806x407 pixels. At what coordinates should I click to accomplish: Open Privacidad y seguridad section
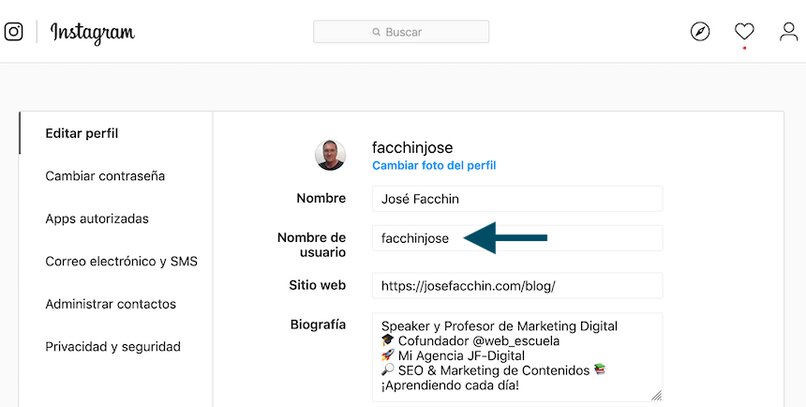tap(113, 347)
